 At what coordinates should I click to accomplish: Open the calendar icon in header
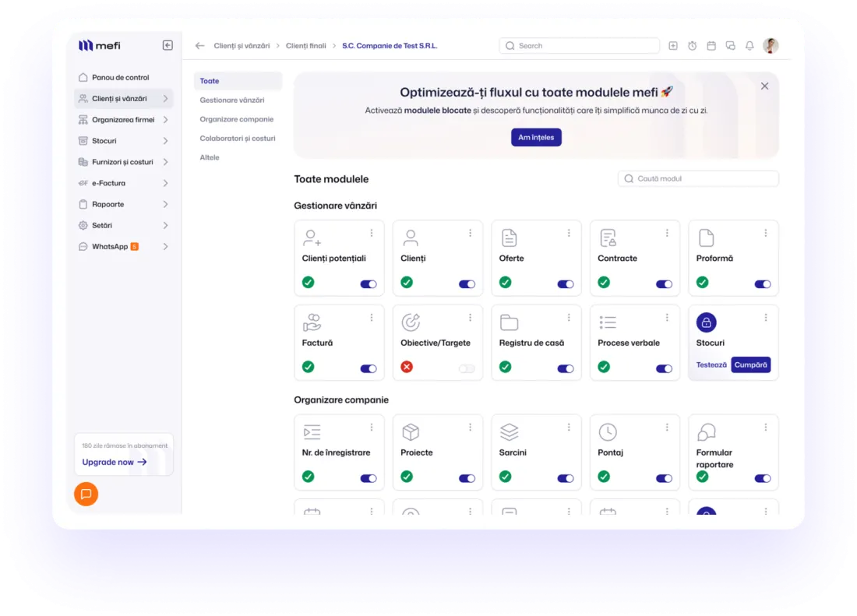click(x=711, y=46)
